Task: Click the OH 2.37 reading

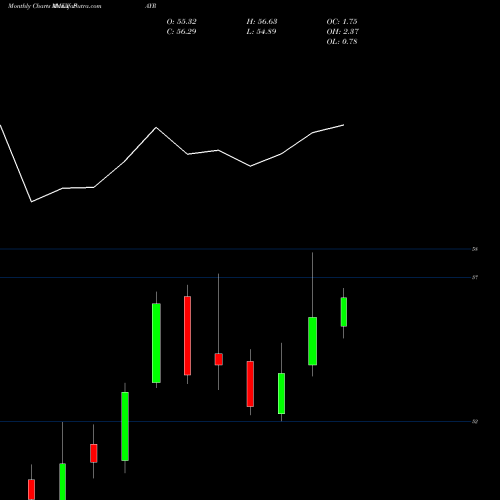Action: pos(343,32)
